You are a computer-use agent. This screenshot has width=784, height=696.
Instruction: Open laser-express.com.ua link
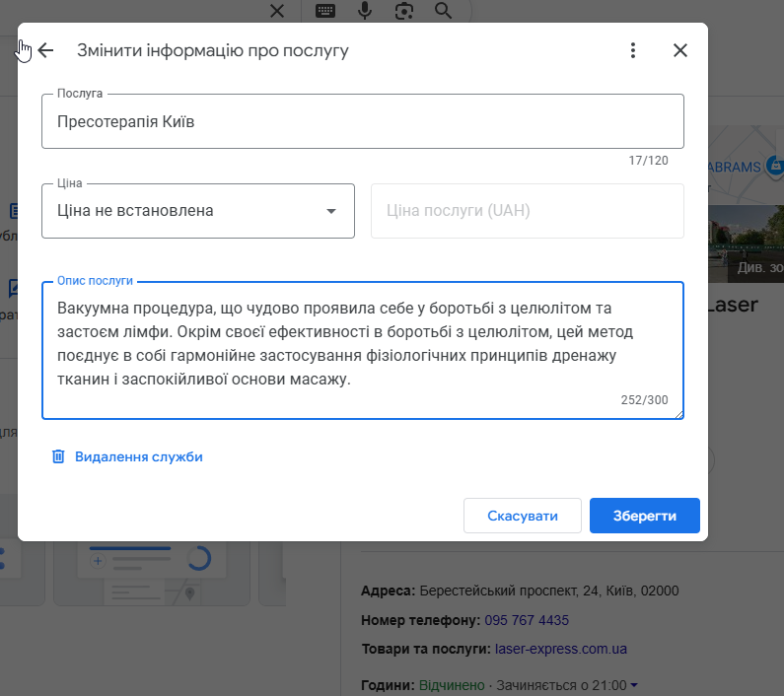pos(560,649)
